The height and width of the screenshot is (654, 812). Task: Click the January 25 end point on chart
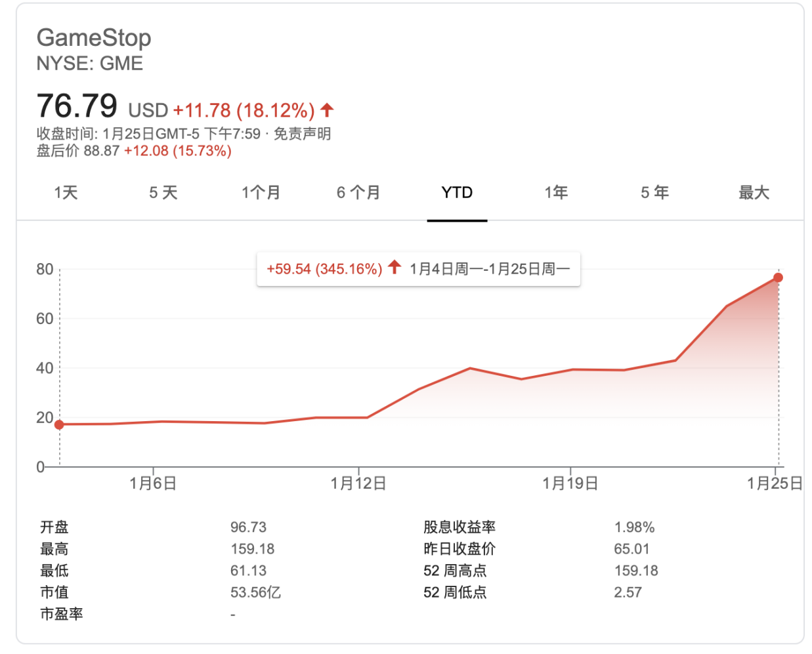coord(778,277)
